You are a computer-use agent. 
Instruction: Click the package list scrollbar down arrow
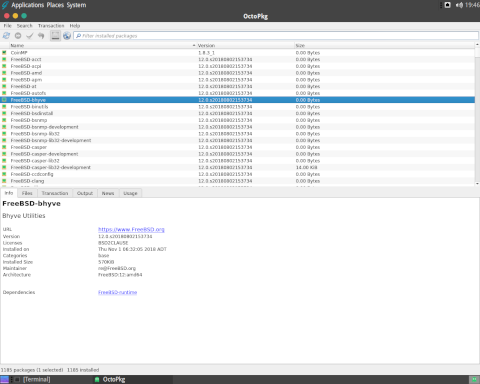pos(477,183)
